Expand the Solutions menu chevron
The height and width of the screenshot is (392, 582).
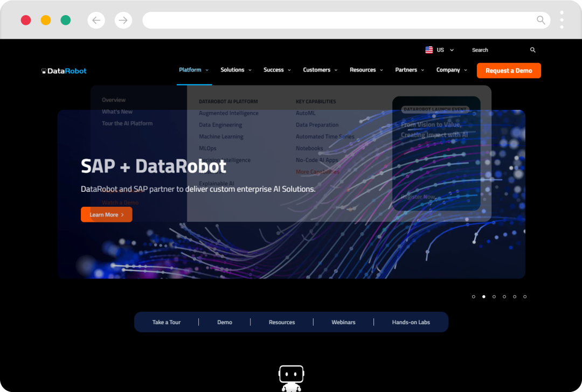(250, 70)
